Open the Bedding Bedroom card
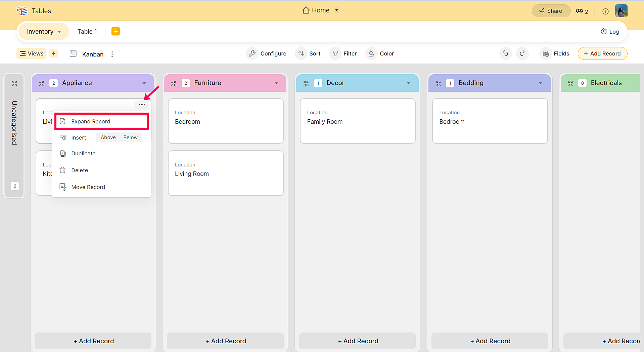This screenshot has height=352, width=644. click(x=490, y=121)
